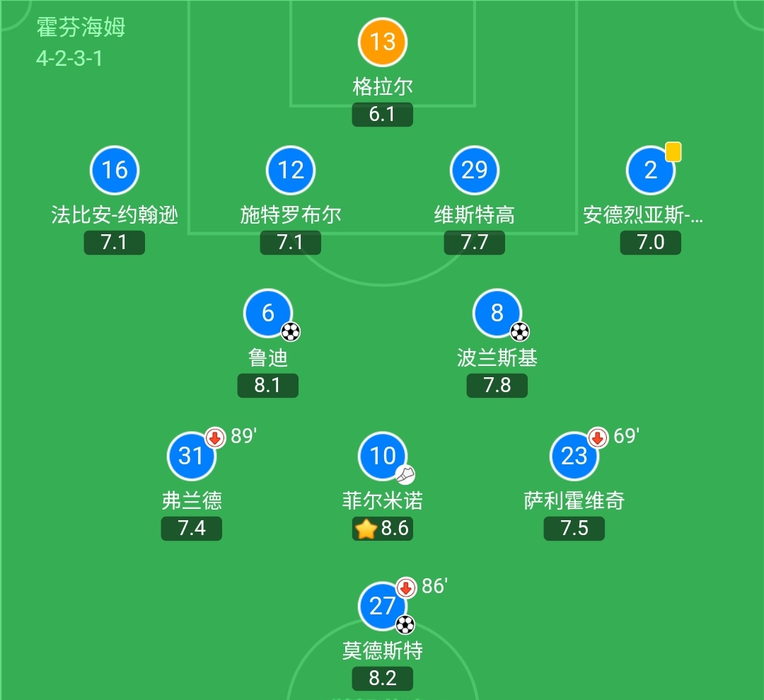Select the 霍芬海姆 team name label

pyautogui.click(x=81, y=27)
